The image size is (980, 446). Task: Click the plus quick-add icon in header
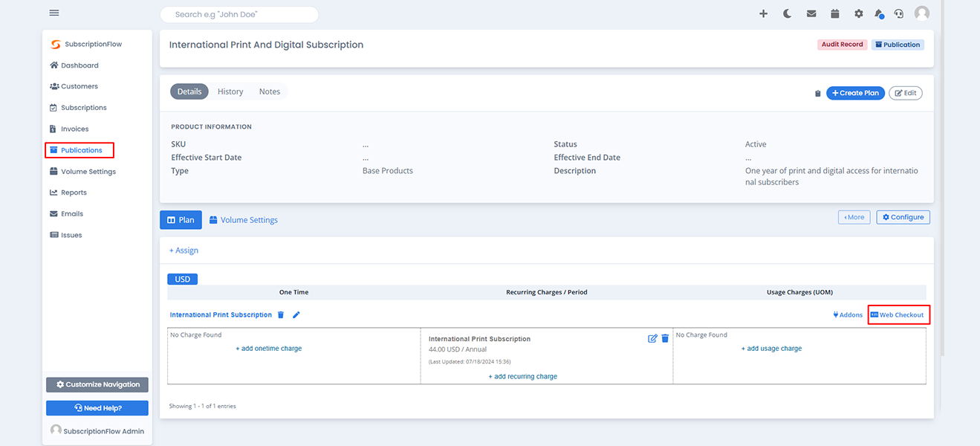click(x=763, y=13)
